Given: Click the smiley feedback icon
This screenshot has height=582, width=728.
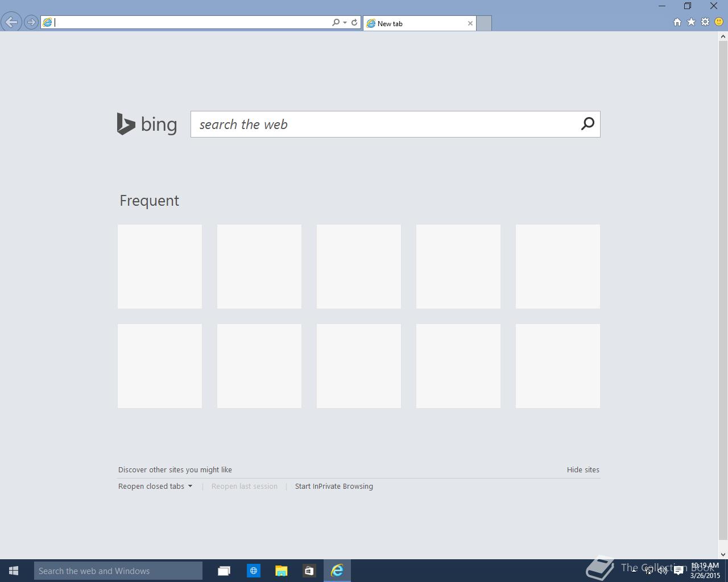Looking at the screenshot, I should click(719, 22).
